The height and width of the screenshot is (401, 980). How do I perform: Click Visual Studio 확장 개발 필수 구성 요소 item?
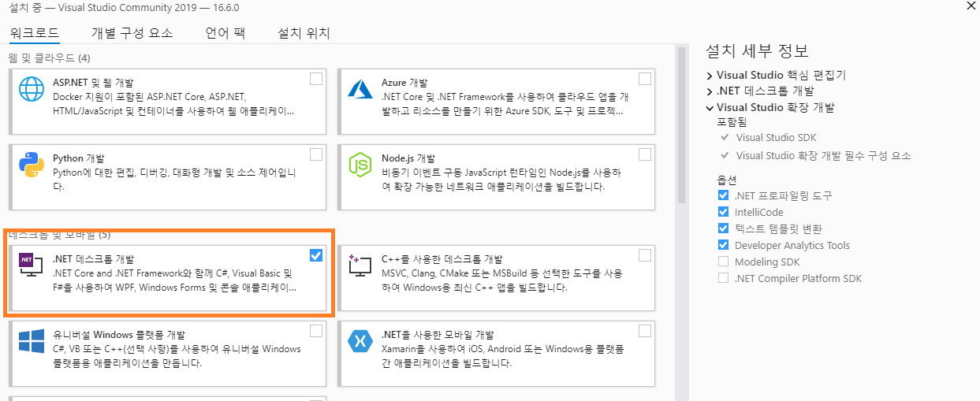pos(823,155)
